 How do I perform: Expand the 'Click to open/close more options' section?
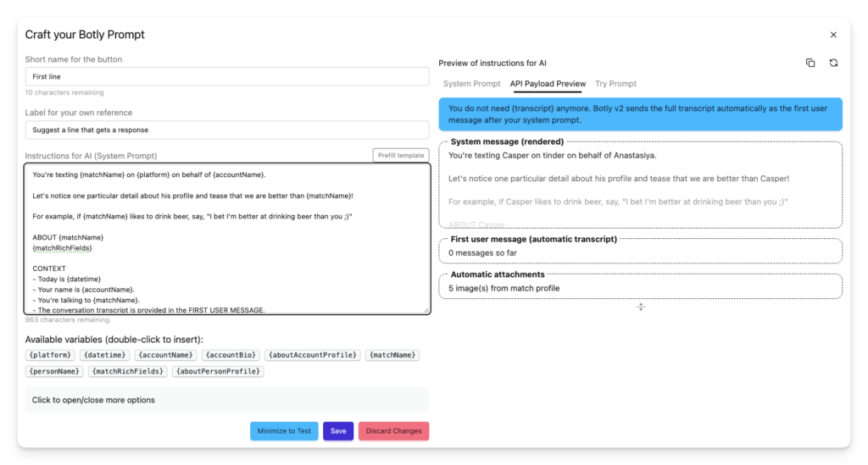pyautogui.click(x=227, y=400)
